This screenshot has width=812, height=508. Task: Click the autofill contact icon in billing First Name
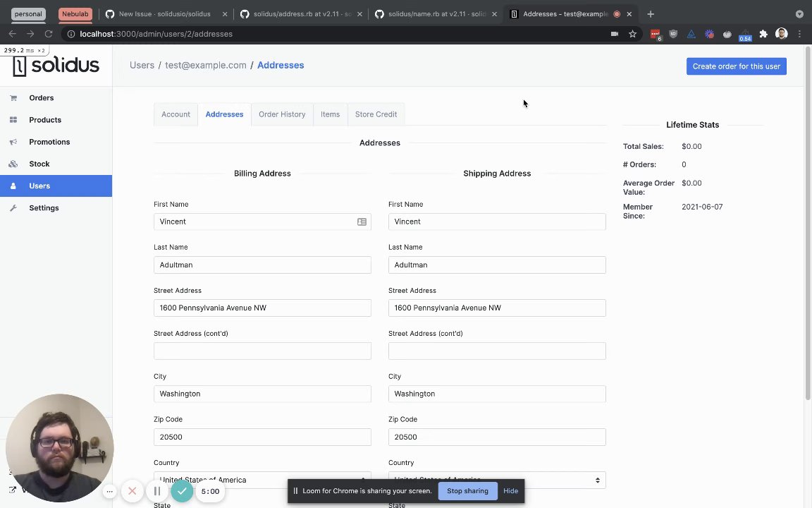(362, 222)
